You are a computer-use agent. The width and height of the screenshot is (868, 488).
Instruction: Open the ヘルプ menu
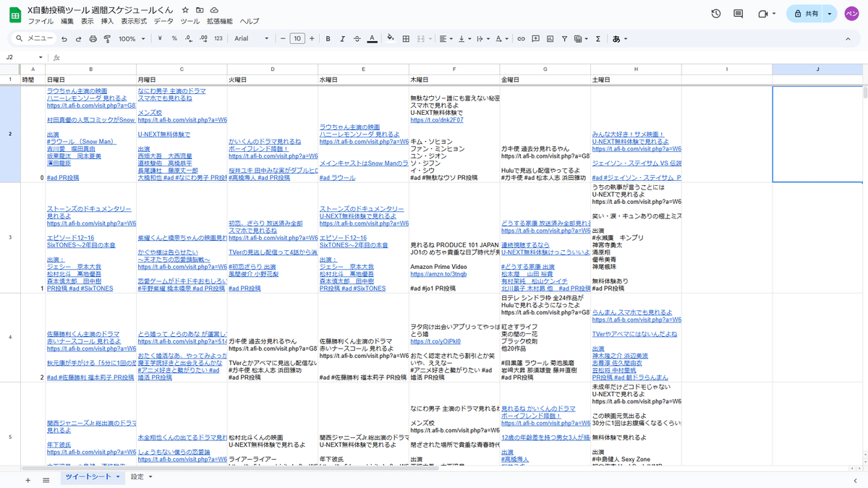[x=249, y=22]
